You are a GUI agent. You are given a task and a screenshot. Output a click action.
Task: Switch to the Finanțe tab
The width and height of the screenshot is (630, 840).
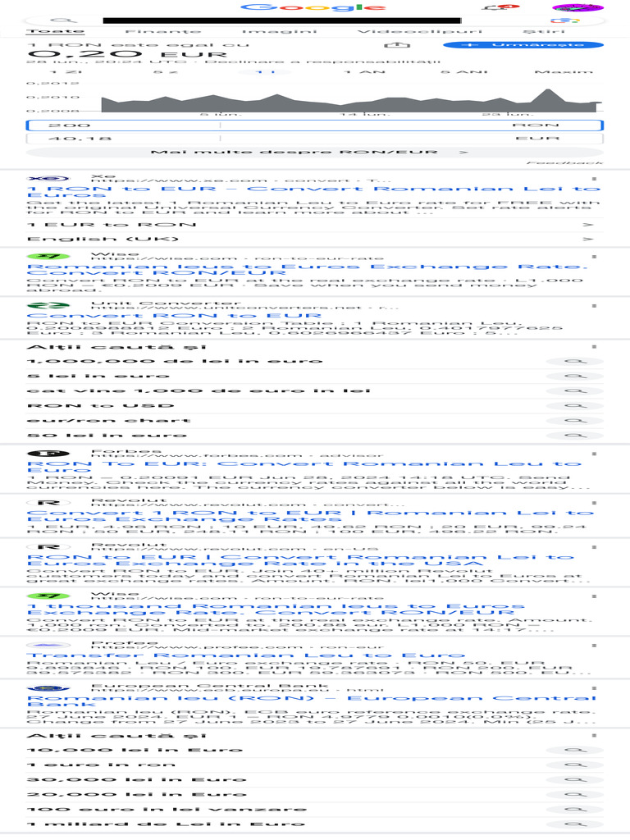pos(163,32)
